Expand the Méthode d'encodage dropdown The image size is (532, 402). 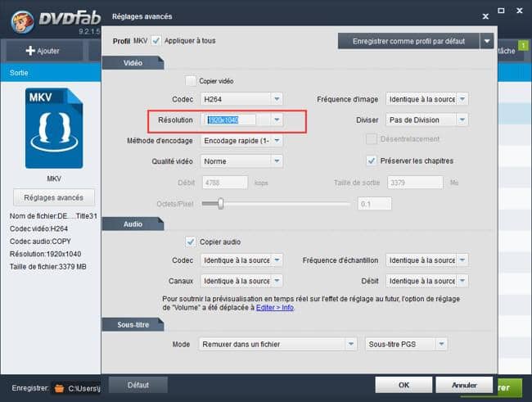277,141
